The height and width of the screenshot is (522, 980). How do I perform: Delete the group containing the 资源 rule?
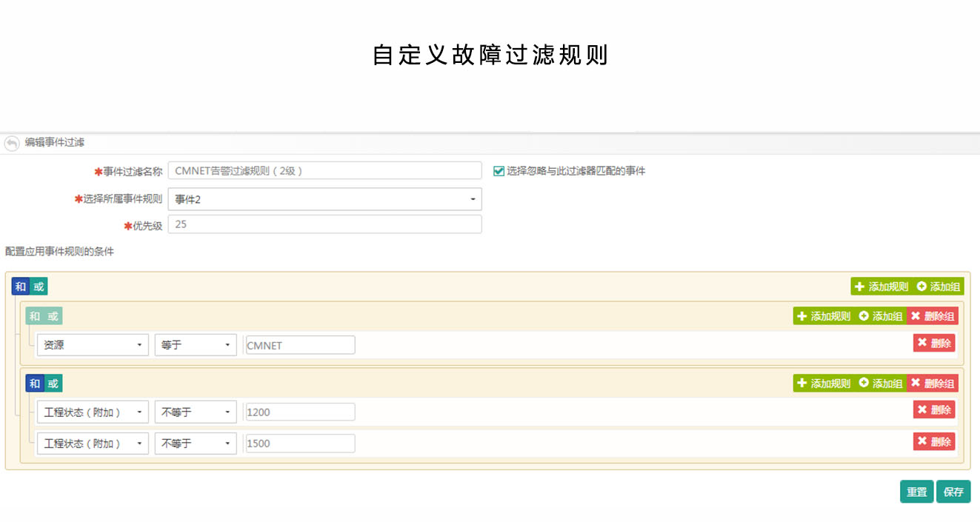(933, 316)
